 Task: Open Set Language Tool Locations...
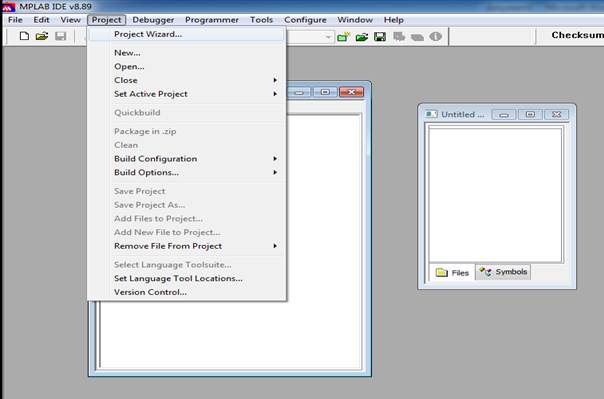coord(187,278)
